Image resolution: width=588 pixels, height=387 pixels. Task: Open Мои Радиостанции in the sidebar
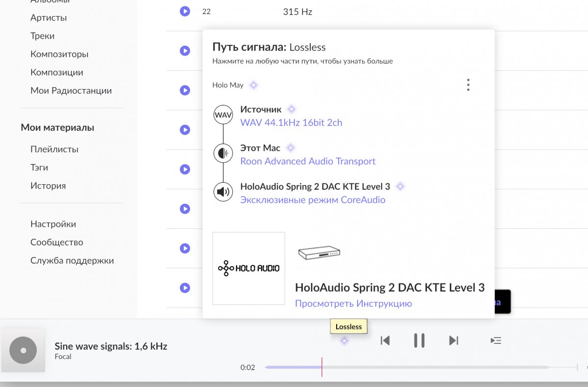click(71, 91)
